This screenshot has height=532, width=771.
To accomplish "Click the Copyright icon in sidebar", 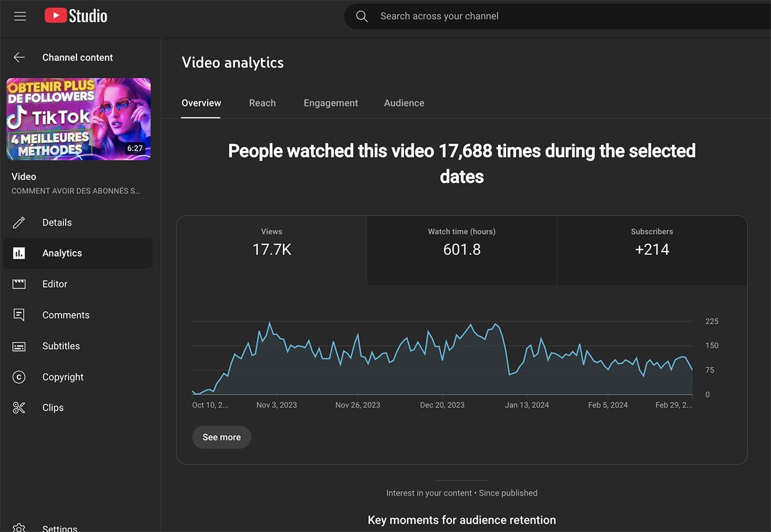I will click(x=19, y=377).
